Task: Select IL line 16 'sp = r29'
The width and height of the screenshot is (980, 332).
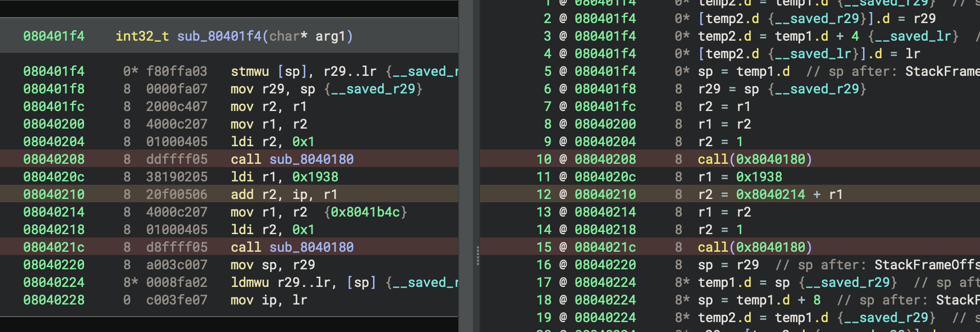Action: point(728,265)
